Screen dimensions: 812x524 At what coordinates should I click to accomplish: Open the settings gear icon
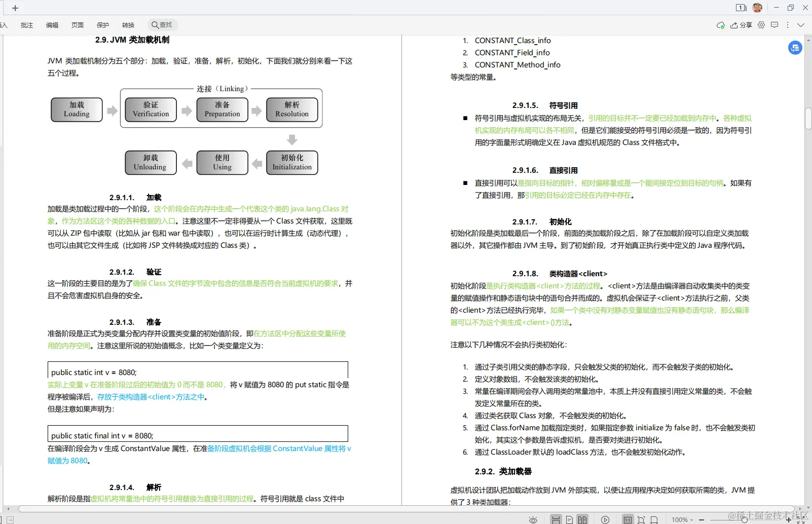761,25
